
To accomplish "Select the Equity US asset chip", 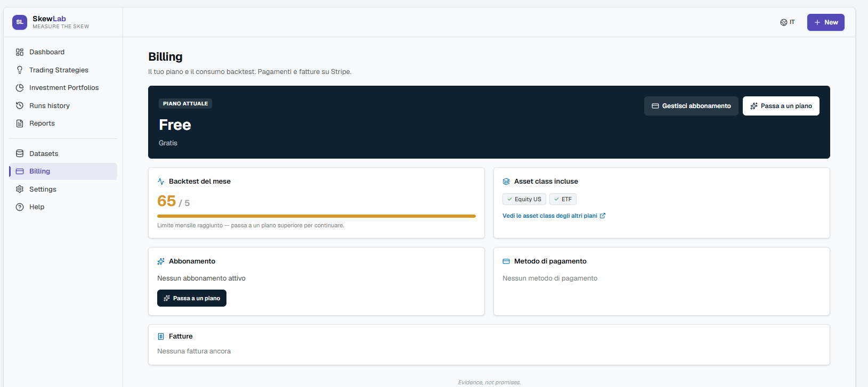I will (x=524, y=199).
